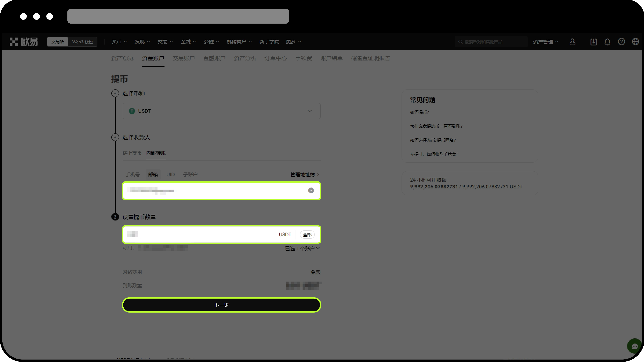Open the USDT currency selector dropdown
The height and width of the screenshot is (364, 644).
[221, 111]
